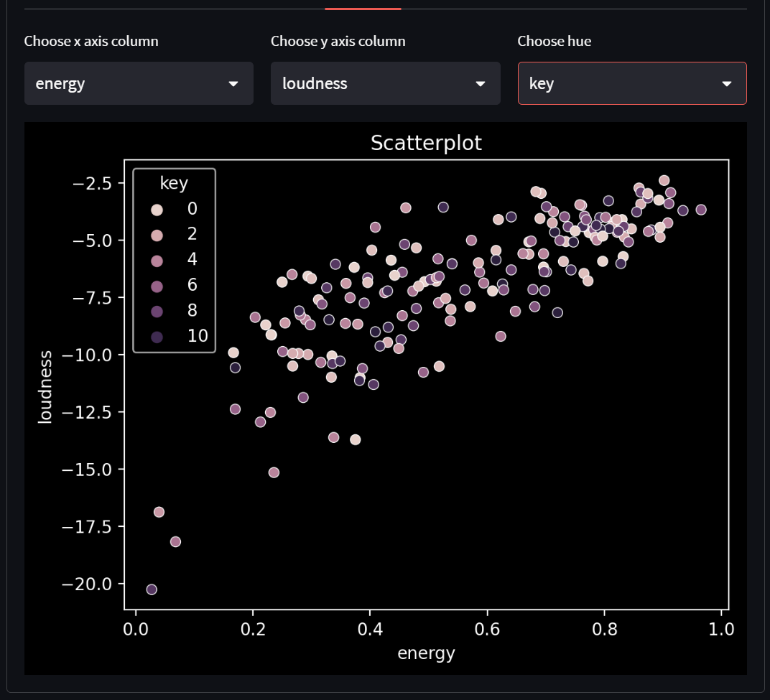Open the chevron on the loudness selectbox
The width and height of the screenshot is (770, 700).
(480, 83)
